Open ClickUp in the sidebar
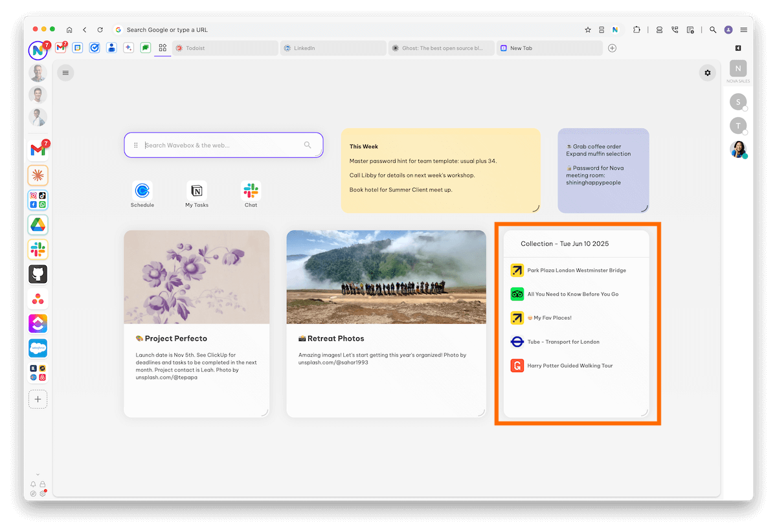The height and width of the screenshot is (532, 777). [38, 324]
